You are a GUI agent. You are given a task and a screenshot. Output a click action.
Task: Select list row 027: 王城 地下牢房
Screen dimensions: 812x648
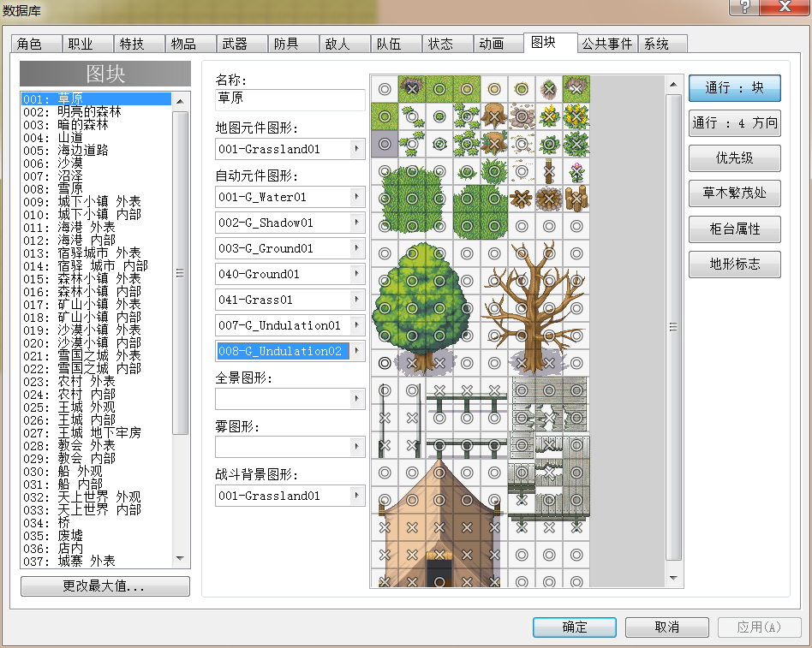point(96,432)
